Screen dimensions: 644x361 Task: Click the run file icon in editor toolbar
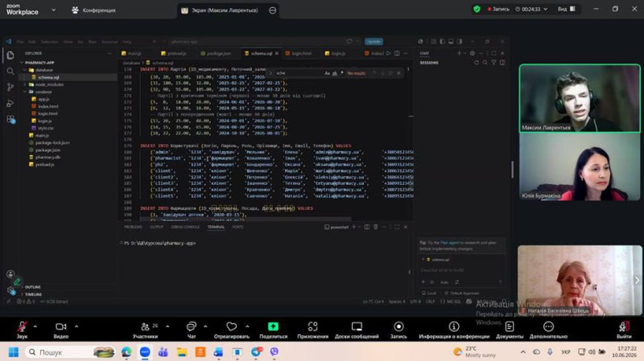click(x=389, y=53)
